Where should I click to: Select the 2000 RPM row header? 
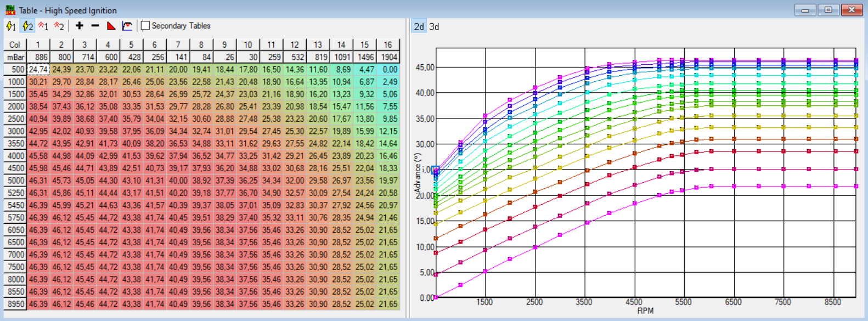15,106
